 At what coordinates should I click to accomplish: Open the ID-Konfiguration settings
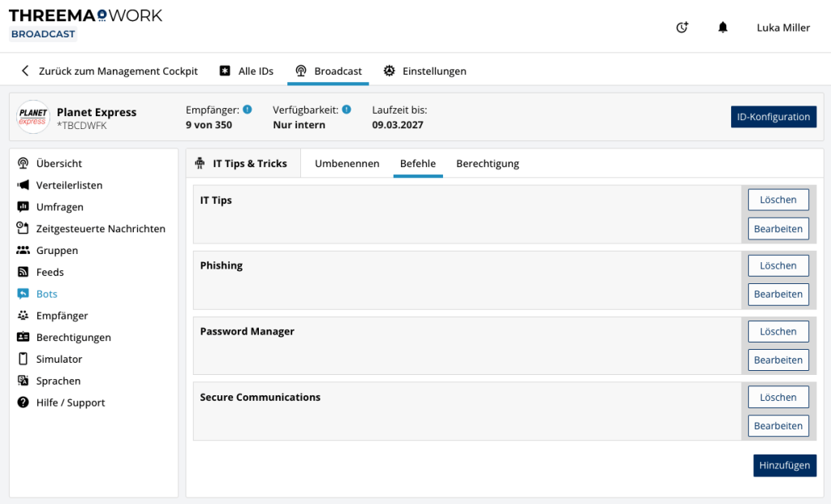[773, 116]
